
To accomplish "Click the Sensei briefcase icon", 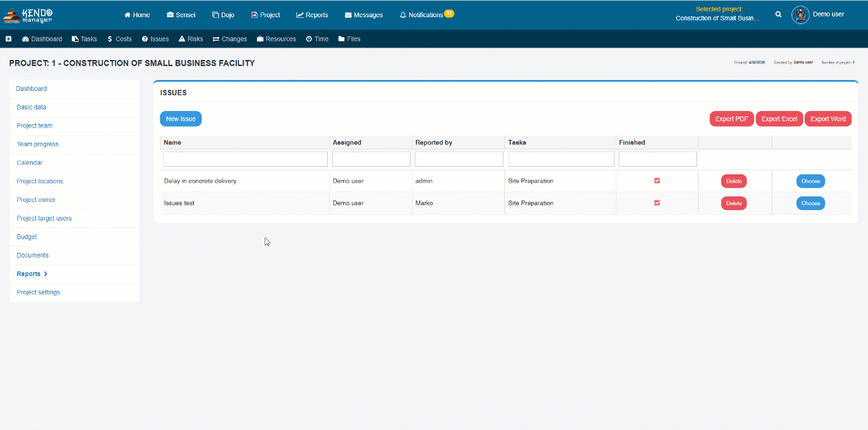I will [170, 15].
